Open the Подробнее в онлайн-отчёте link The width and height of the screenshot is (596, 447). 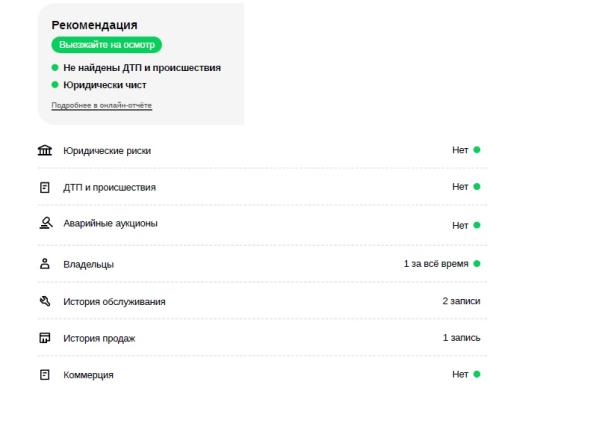(101, 105)
